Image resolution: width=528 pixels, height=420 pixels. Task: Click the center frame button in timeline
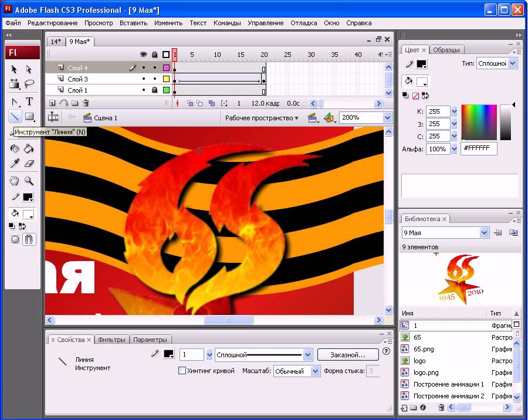[x=177, y=103]
